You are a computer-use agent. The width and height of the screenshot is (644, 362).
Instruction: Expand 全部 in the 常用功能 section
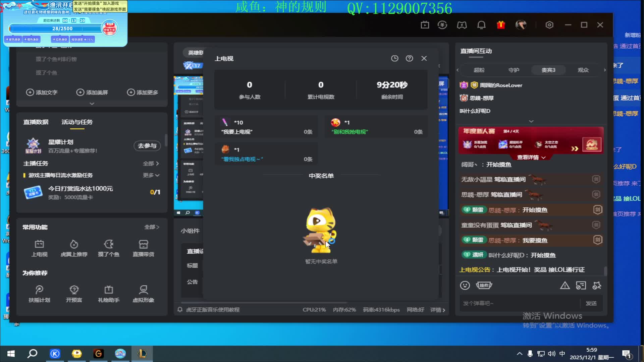click(x=151, y=227)
